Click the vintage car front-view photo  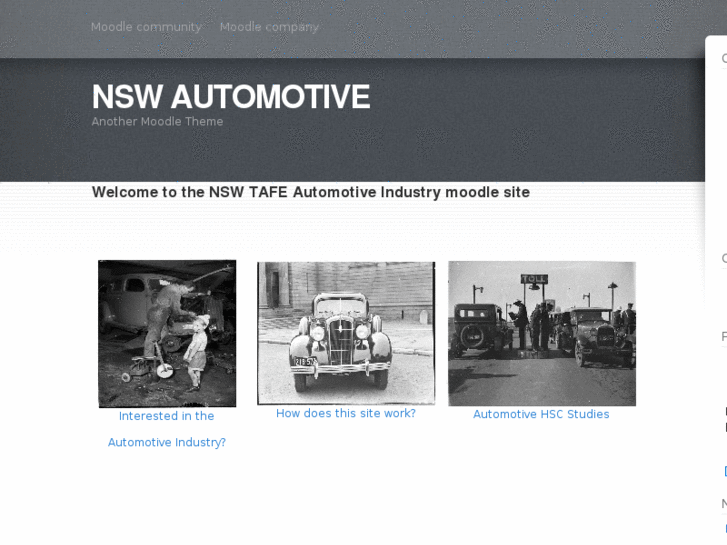point(346,333)
